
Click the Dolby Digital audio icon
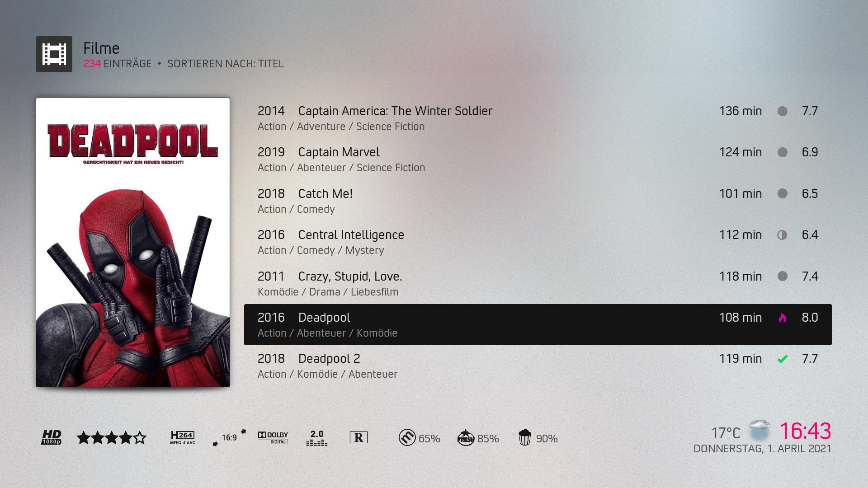coord(273,437)
